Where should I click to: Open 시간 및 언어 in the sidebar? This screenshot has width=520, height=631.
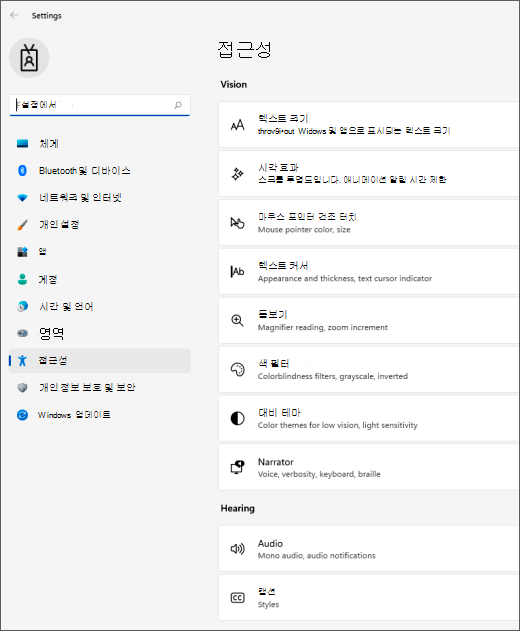pyautogui.click(x=99, y=306)
